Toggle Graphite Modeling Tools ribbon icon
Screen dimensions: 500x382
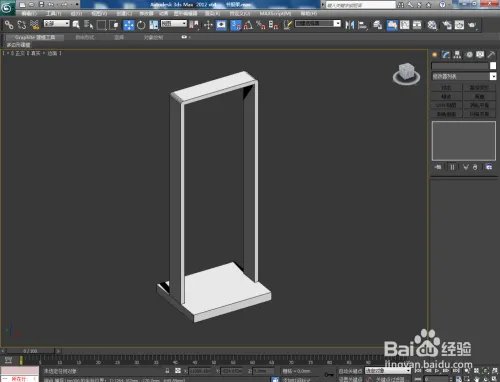392,25
